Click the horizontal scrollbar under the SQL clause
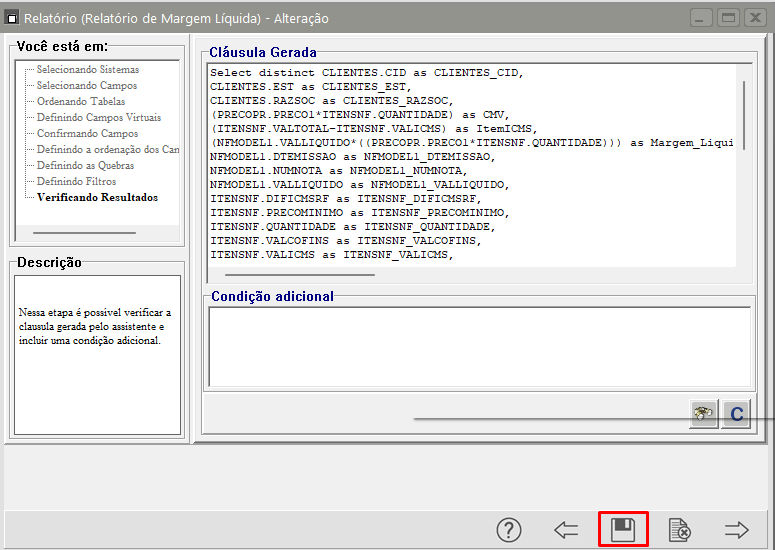This screenshot has width=775, height=550. (300, 273)
